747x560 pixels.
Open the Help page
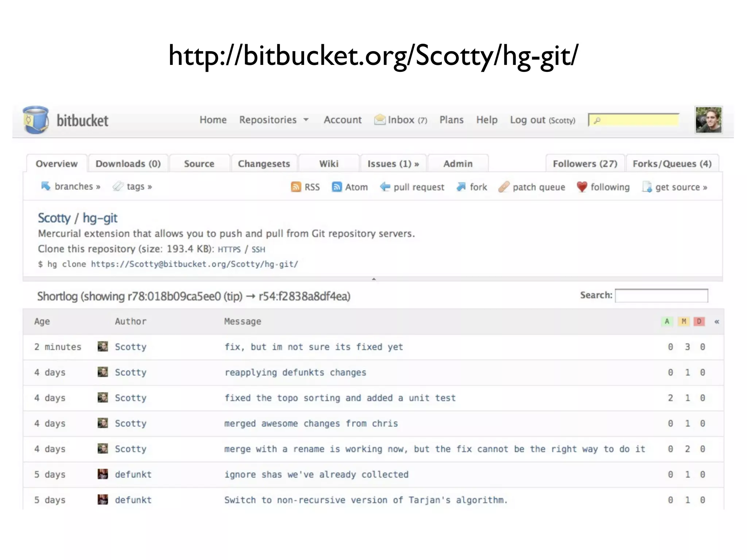pos(487,120)
